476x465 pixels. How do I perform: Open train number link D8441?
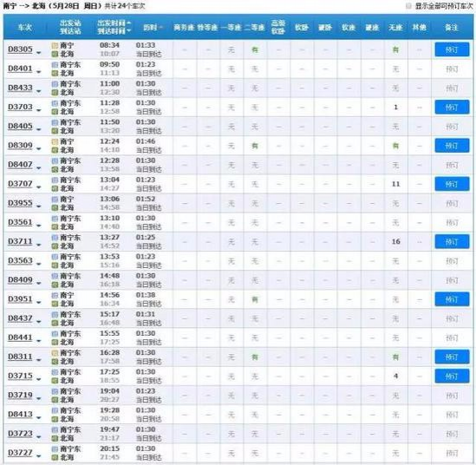[20, 337]
